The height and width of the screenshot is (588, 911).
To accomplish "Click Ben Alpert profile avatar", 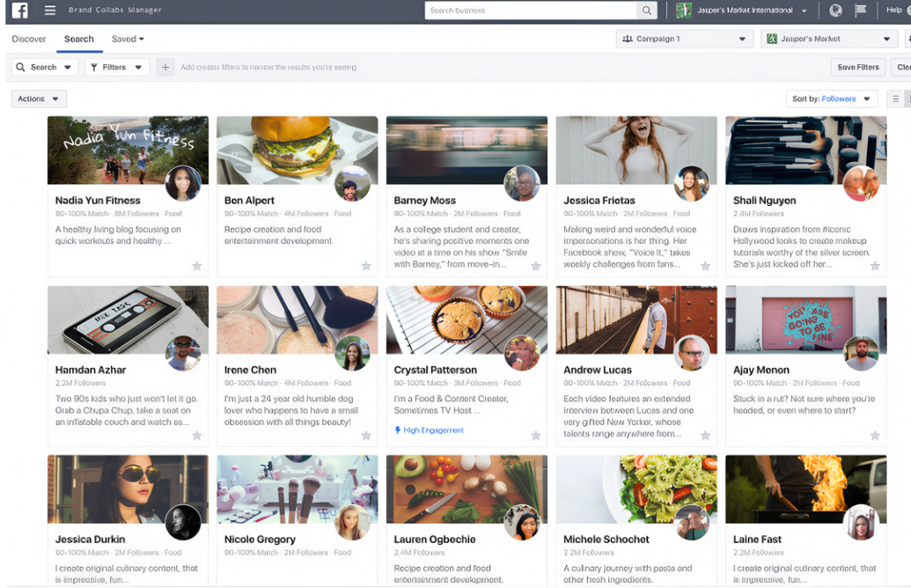I will point(353,184).
